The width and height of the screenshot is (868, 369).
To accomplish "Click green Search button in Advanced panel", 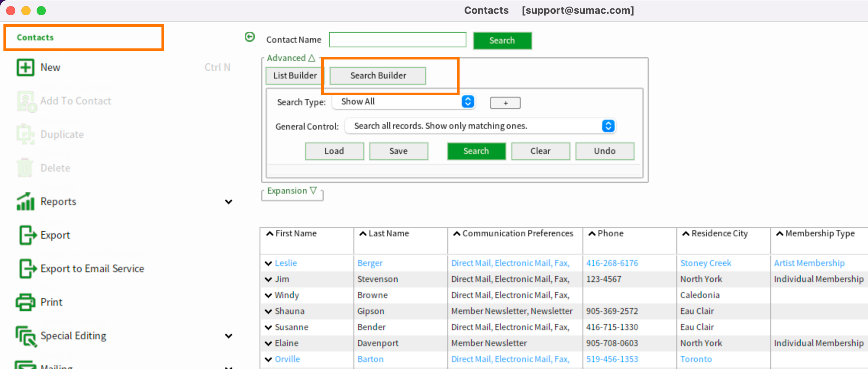I will click(476, 151).
